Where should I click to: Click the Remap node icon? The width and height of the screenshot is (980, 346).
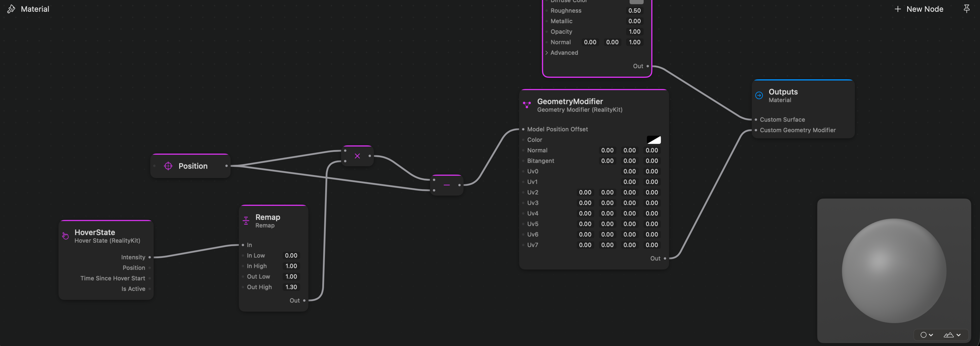[x=246, y=221]
